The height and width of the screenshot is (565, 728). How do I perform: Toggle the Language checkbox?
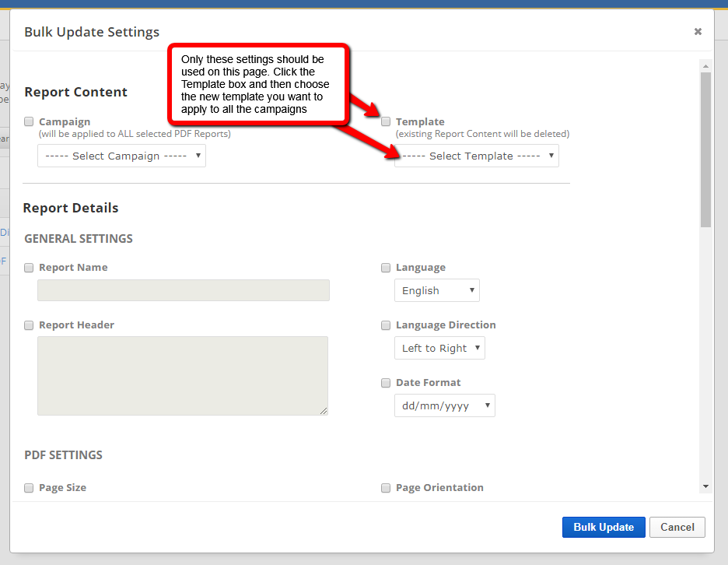[386, 268]
